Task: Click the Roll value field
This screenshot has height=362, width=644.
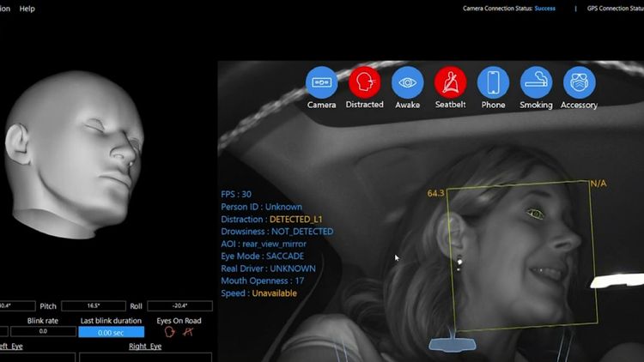Action: pos(179,305)
